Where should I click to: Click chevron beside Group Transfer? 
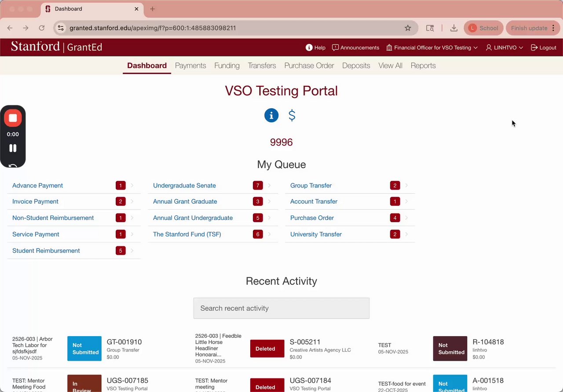[x=406, y=185]
